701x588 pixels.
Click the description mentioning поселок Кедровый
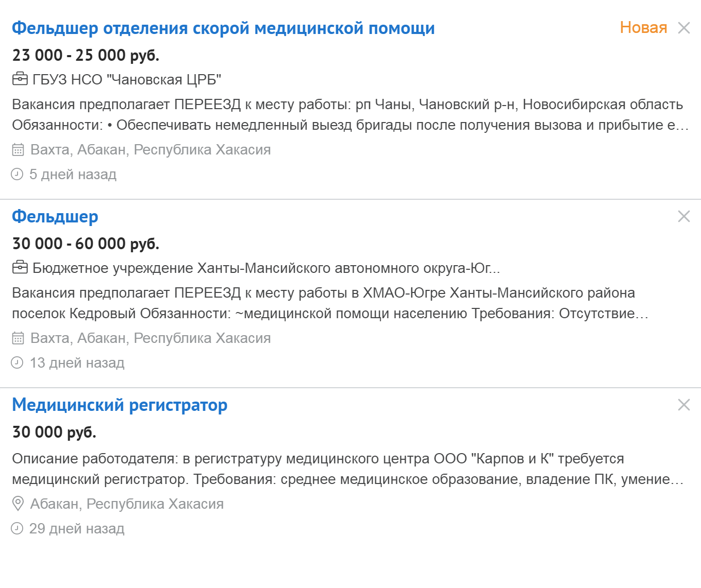330,303
